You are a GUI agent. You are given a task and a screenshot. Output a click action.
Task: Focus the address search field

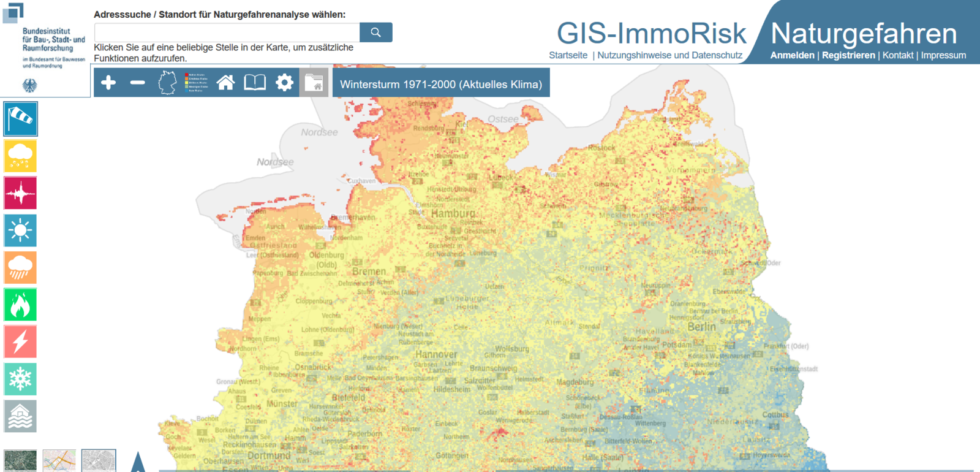[x=227, y=32]
